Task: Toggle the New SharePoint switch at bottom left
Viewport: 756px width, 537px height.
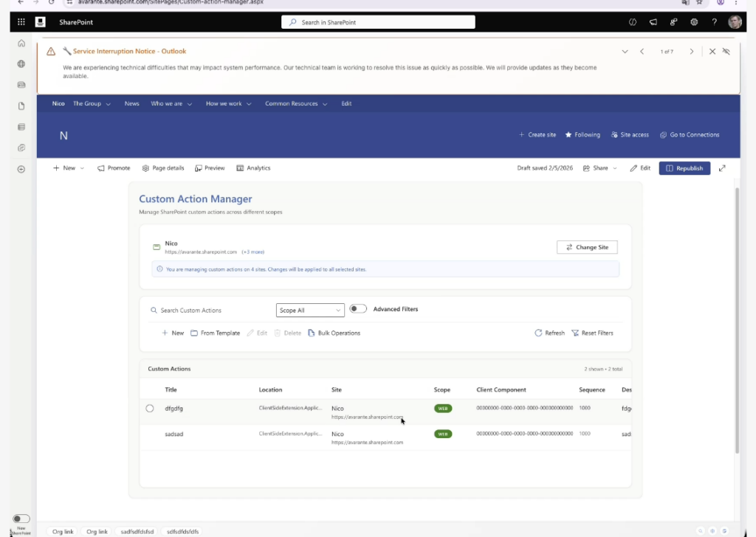Action: 21,519
